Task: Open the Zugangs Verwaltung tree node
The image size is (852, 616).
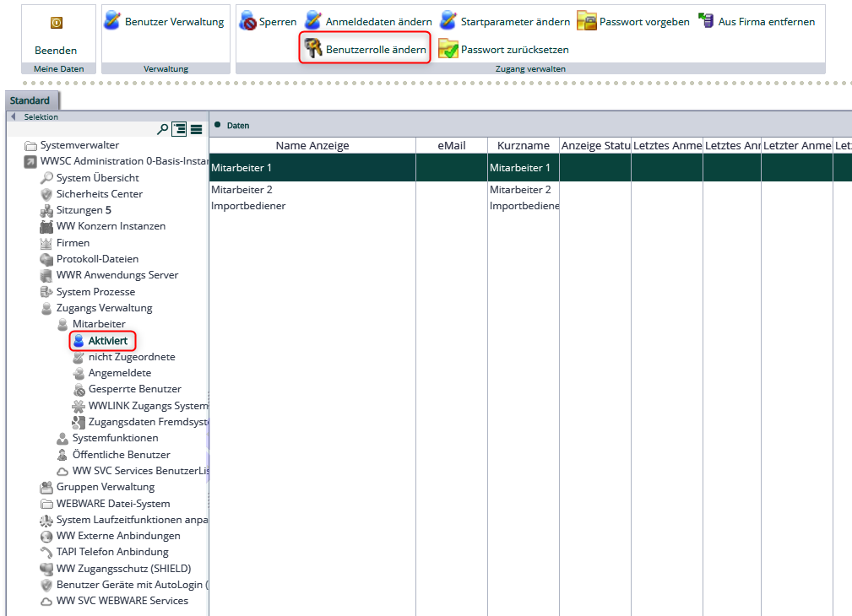Action: pos(104,308)
